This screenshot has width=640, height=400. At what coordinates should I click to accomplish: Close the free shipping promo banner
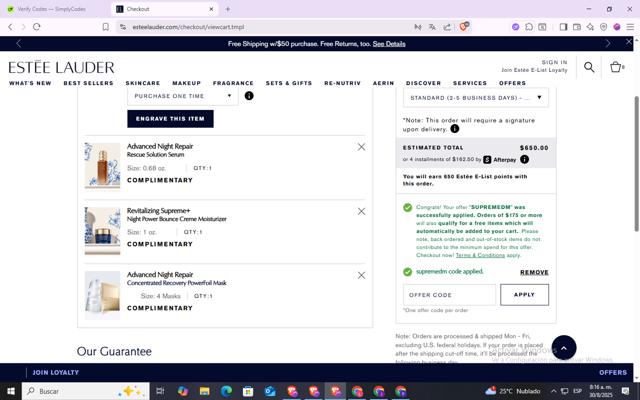point(629,42)
